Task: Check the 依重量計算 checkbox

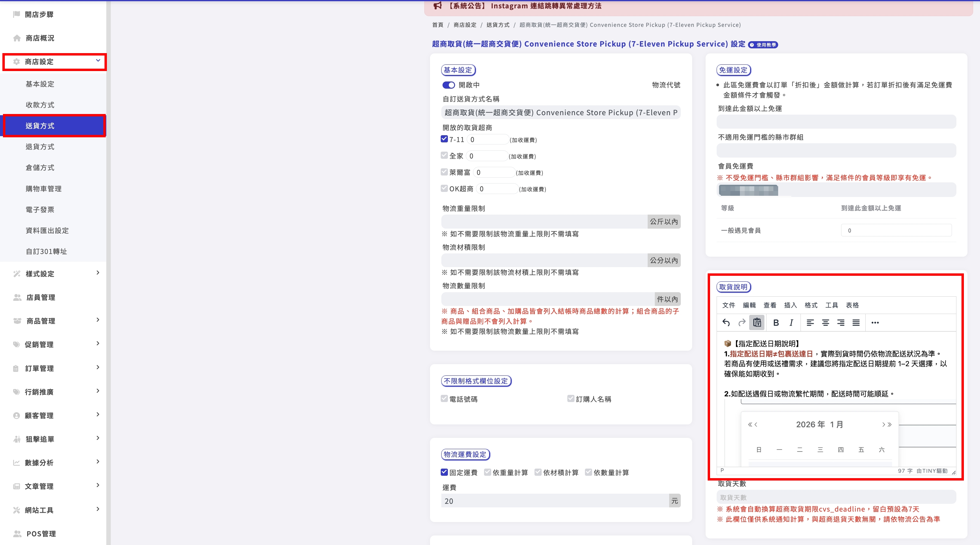Action: [487, 472]
